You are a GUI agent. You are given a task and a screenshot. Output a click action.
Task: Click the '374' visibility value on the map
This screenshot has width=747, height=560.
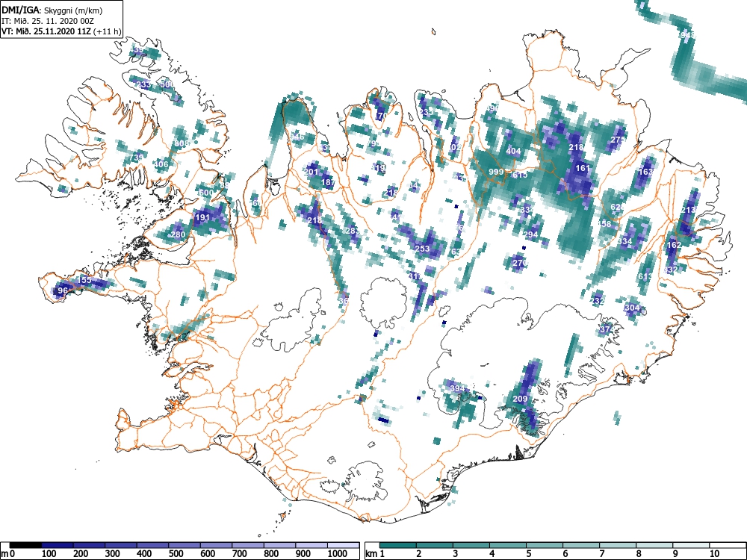click(x=607, y=329)
